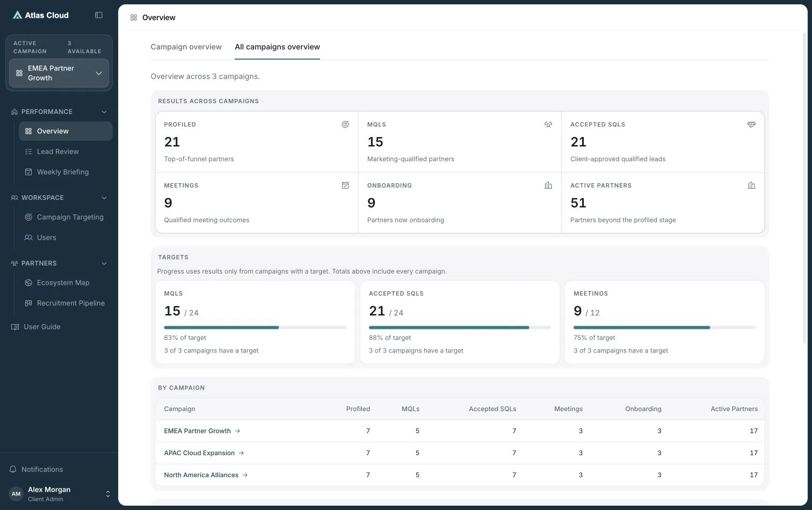Select the Overview sidebar item

click(66, 131)
